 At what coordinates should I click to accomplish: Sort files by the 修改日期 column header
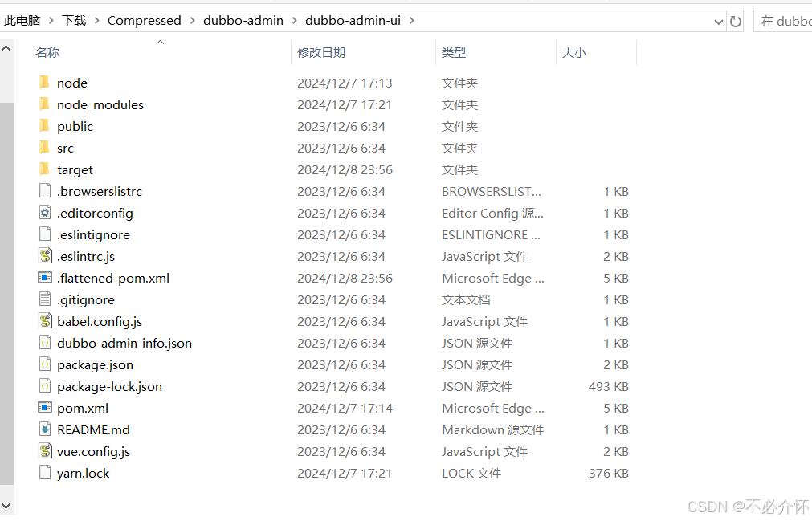(x=321, y=53)
